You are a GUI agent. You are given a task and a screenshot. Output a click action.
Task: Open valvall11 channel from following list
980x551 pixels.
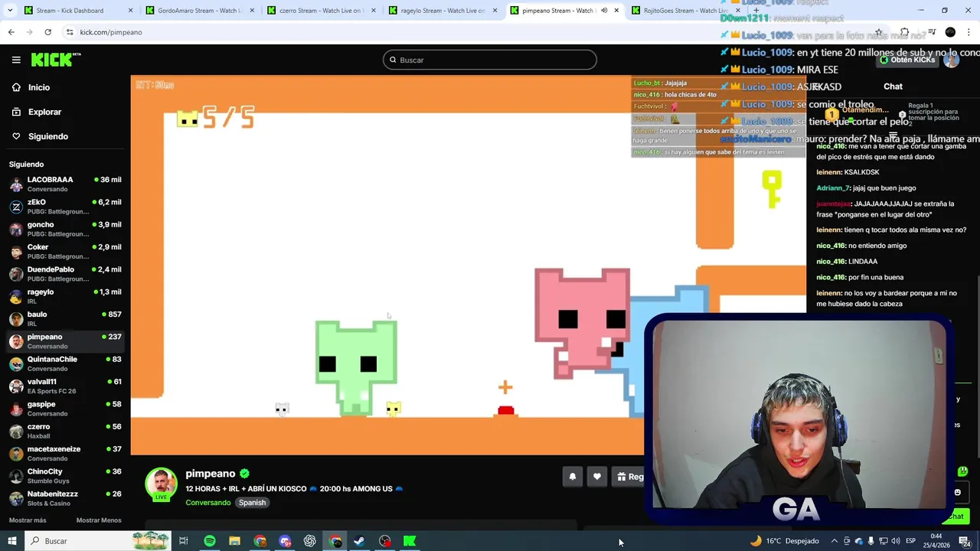point(65,386)
